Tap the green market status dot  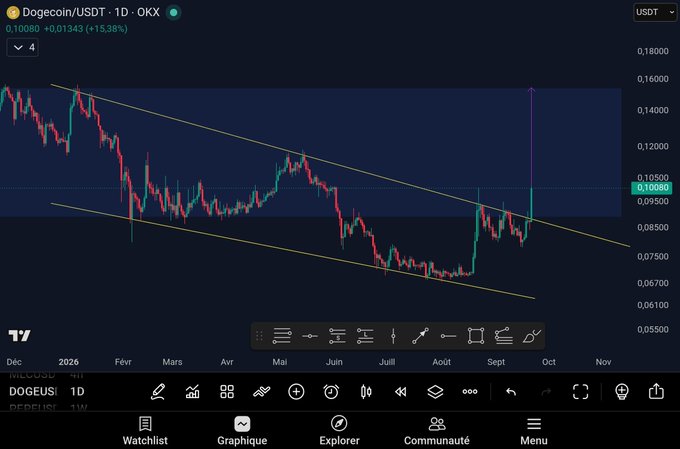(x=173, y=13)
